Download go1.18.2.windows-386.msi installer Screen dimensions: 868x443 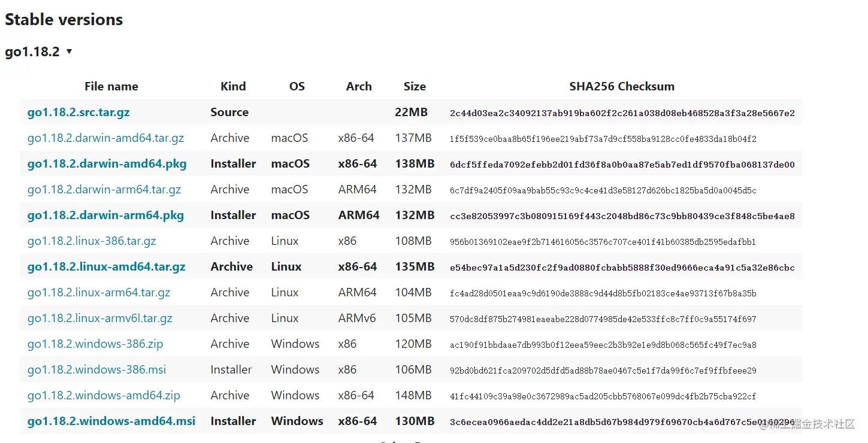coord(96,369)
